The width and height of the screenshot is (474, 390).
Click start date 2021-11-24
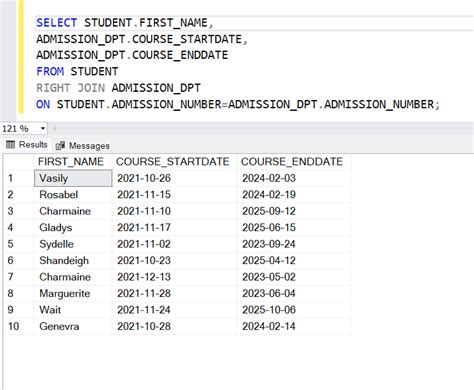click(174, 310)
